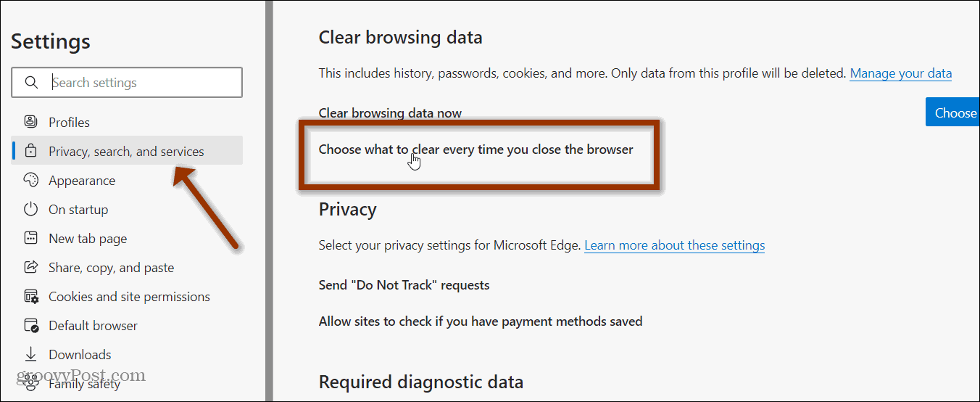Click the Default browser icon
This screenshot has width=980, height=402.
[x=30, y=325]
